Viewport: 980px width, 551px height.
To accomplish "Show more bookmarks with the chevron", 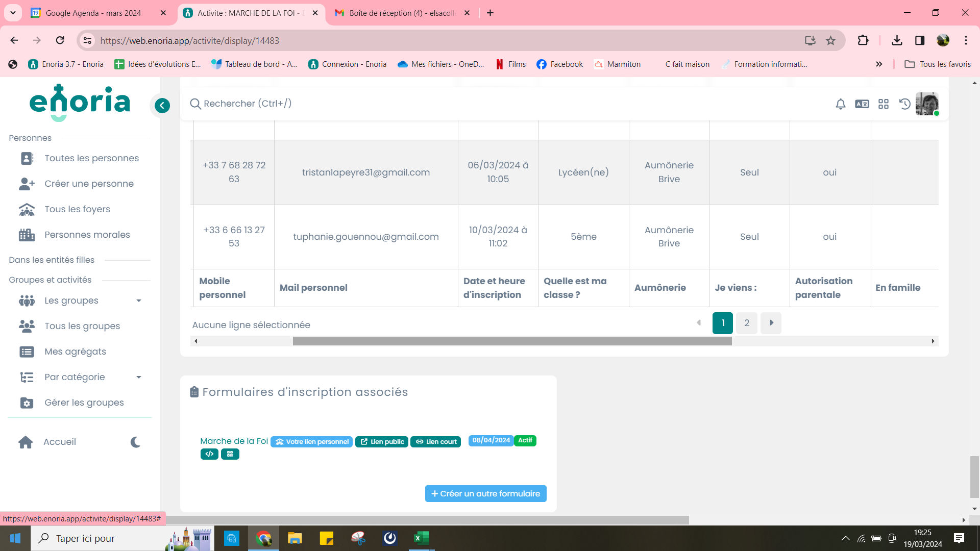I will (x=879, y=64).
